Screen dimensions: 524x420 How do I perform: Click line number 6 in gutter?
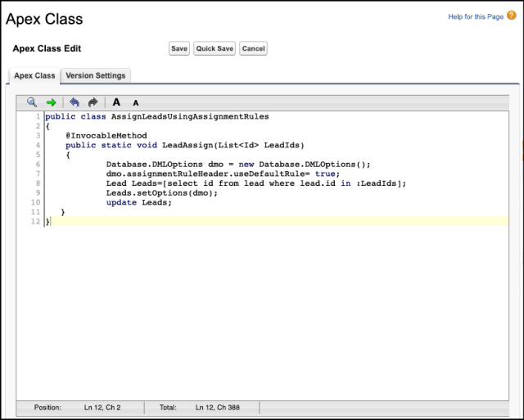click(38, 165)
